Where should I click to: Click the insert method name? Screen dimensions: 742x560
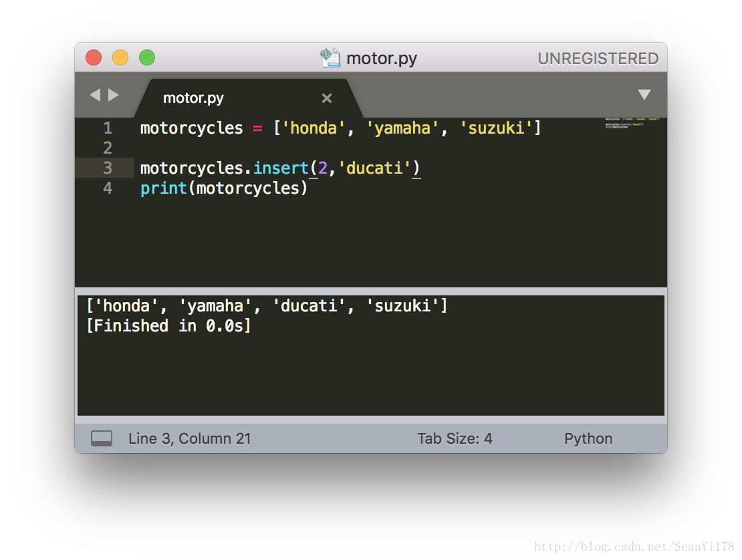pos(281,168)
